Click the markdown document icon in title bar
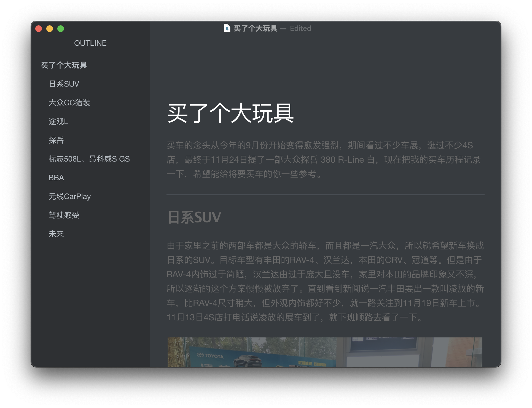This screenshot has height=408, width=532. (x=227, y=28)
